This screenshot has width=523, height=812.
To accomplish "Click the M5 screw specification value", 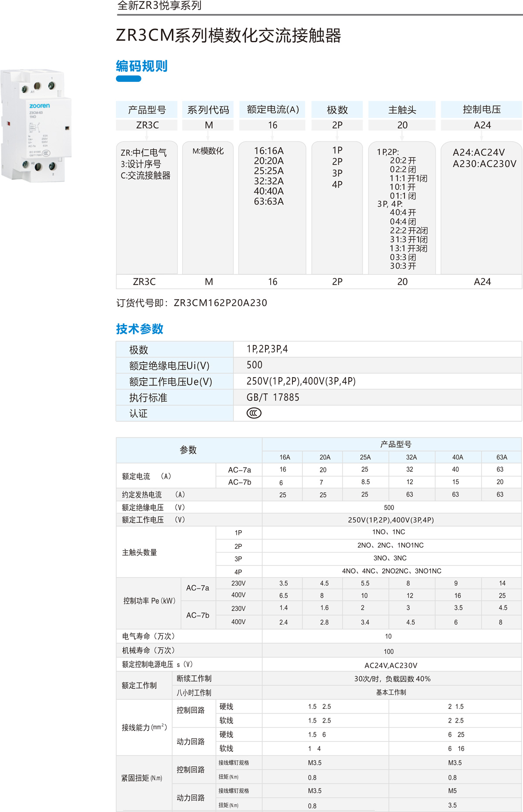I will tap(452, 791).
